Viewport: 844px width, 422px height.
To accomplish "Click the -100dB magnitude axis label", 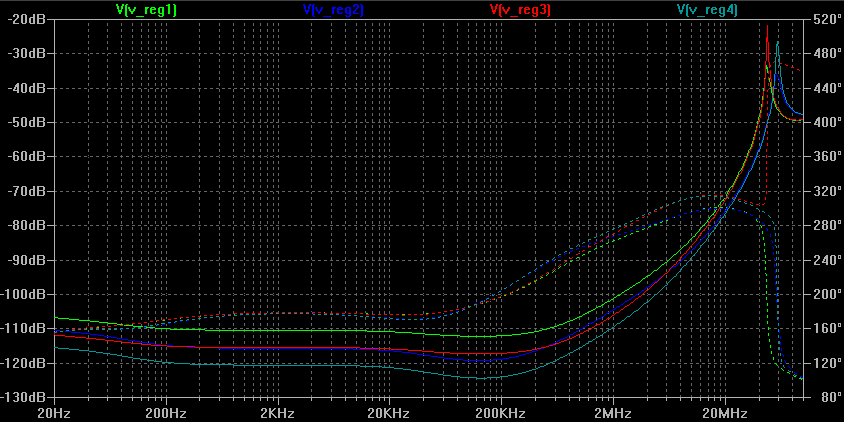I will tap(24, 294).
